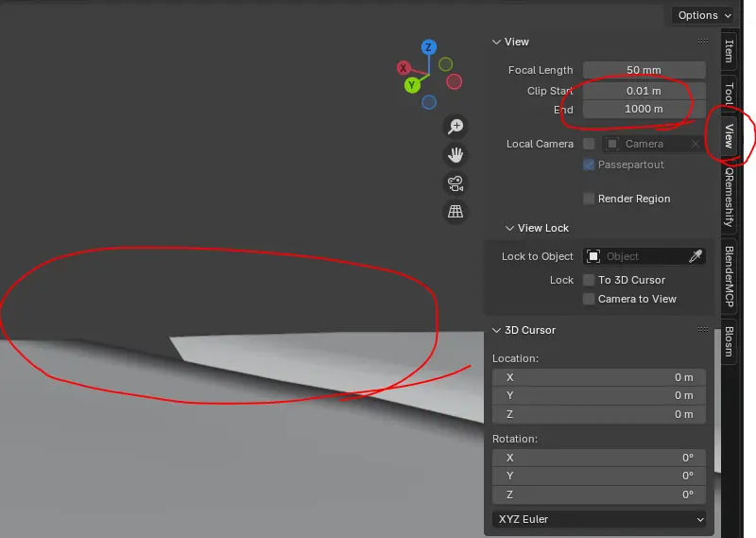Switch to the Tool sidebar tab
Image resolution: width=756 pixels, height=538 pixels.
pos(729,94)
